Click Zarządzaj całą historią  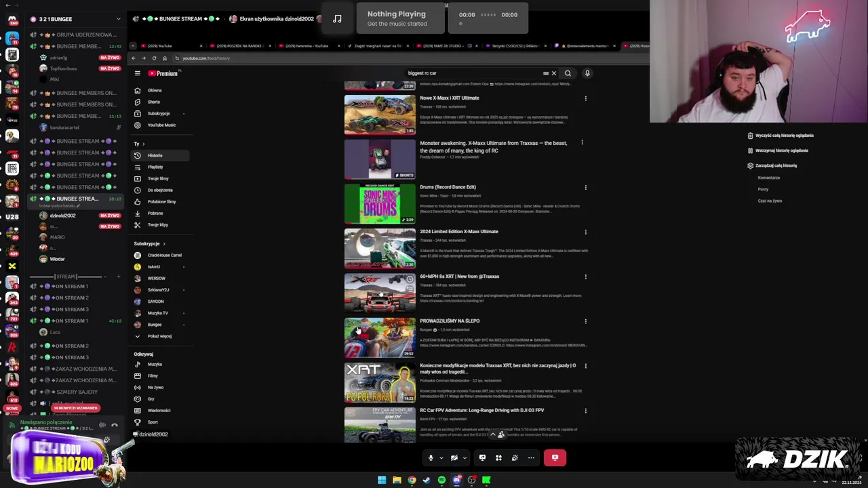click(x=772, y=165)
